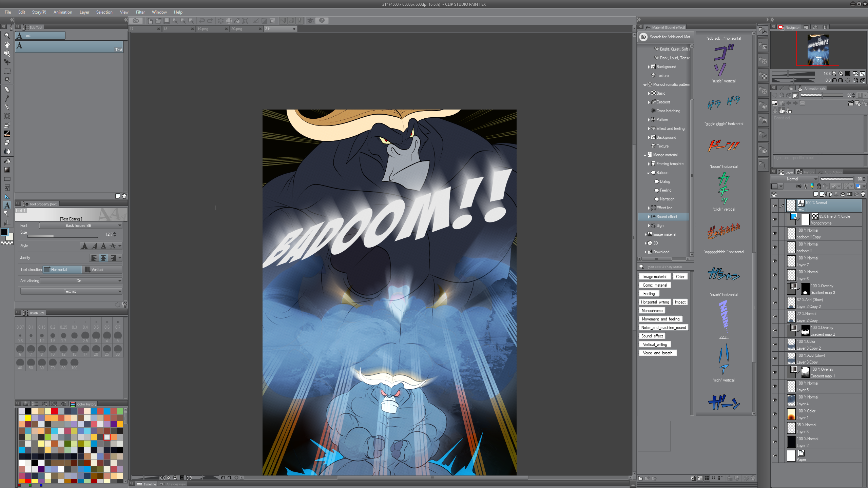The image size is (868, 488).
Task: Open the Filter menu
Action: point(140,12)
